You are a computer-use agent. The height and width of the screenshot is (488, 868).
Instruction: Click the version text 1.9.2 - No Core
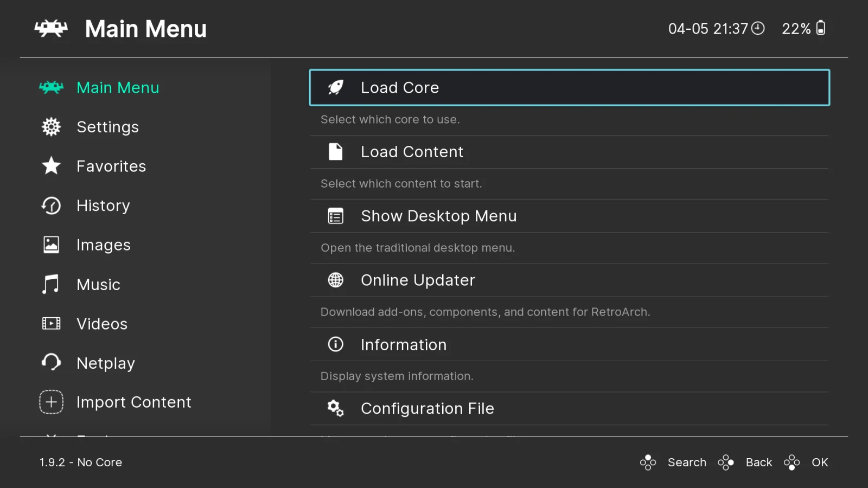(x=80, y=462)
